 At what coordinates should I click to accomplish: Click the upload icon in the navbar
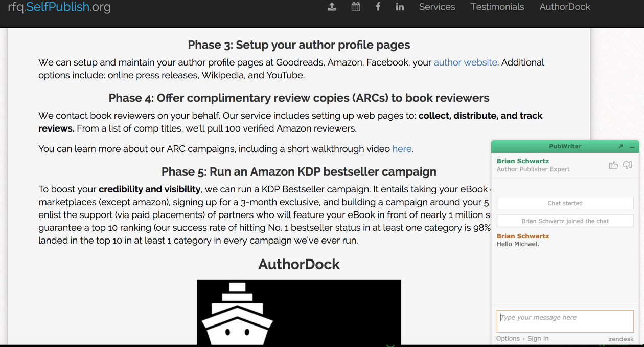(x=332, y=7)
